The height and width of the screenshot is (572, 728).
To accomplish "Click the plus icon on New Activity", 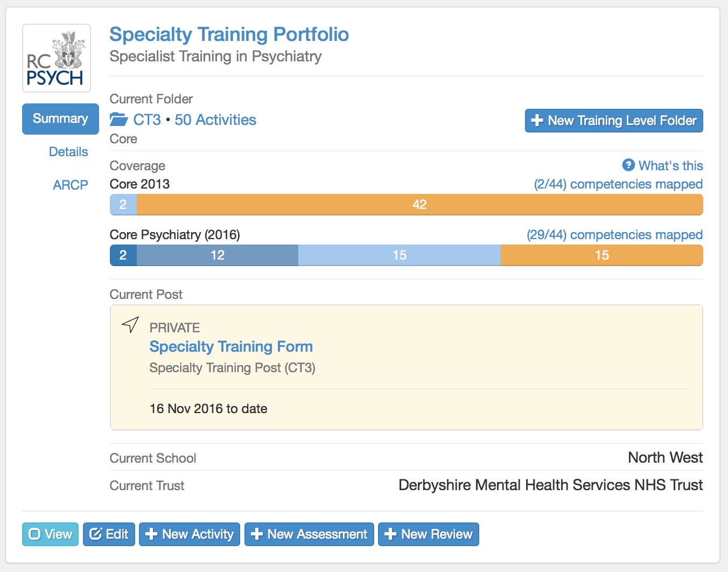I will coord(151,534).
